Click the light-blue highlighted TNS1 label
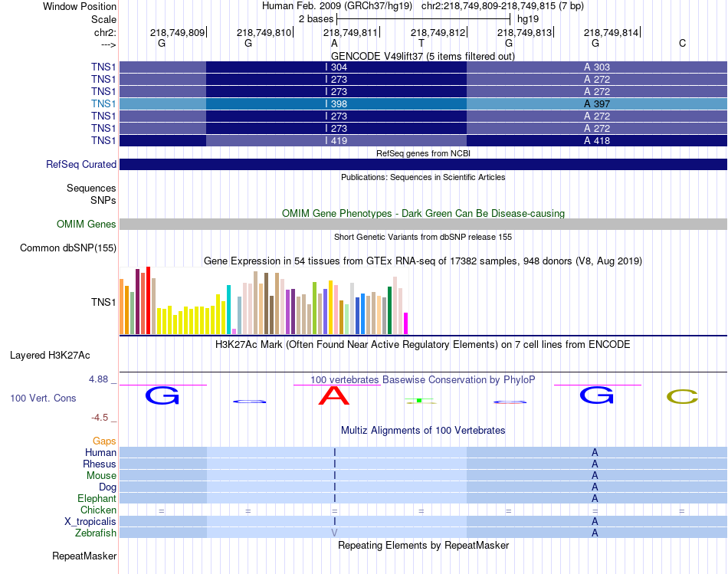The height and width of the screenshot is (574, 728). point(103,103)
